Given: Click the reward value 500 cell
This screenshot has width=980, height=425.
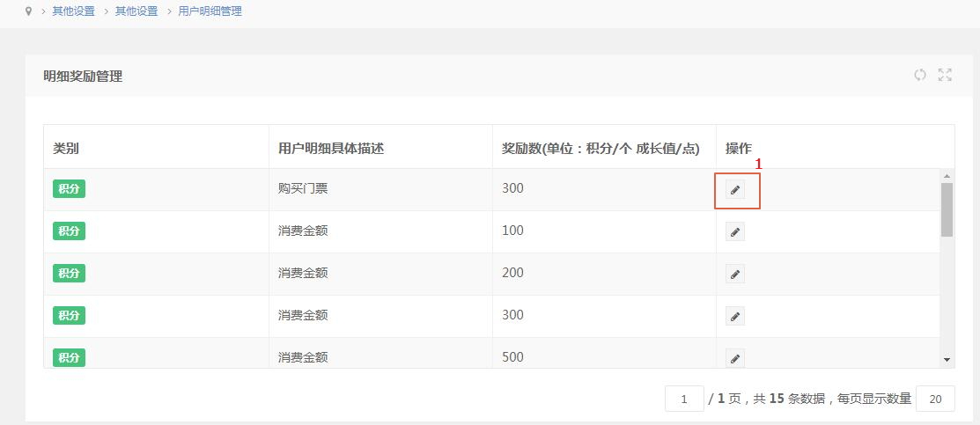Looking at the screenshot, I should point(604,354).
